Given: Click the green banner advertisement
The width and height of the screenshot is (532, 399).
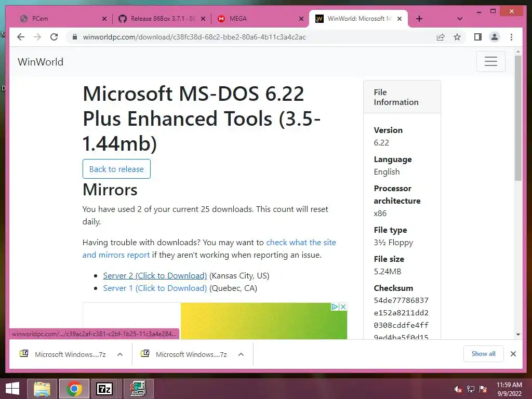Looking at the screenshot, I should pyautogui.click(x=264, y=321).
